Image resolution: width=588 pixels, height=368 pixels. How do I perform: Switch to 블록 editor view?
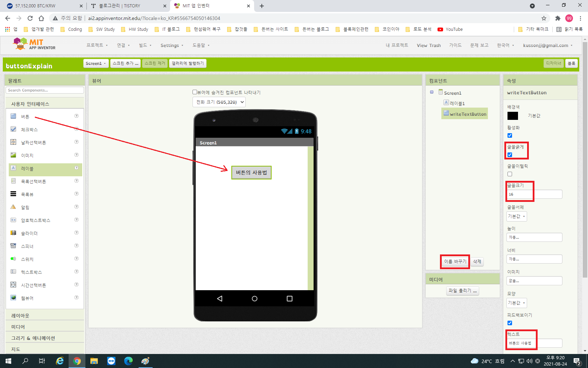pos(571,63)
